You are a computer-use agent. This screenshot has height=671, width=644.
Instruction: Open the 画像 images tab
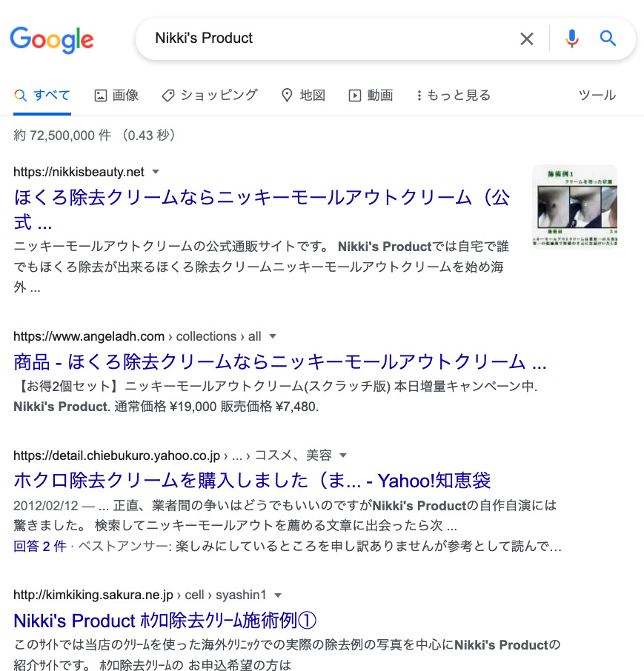(116, 95)
